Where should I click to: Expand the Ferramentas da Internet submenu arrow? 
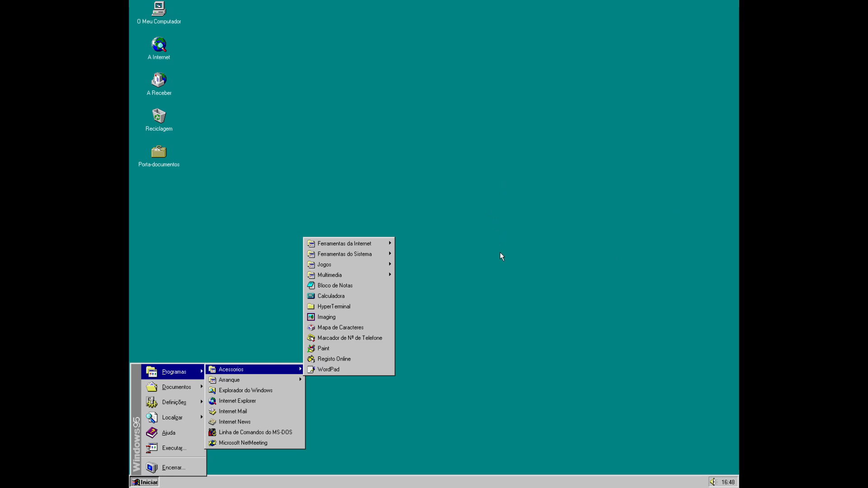tap(390, 243)
